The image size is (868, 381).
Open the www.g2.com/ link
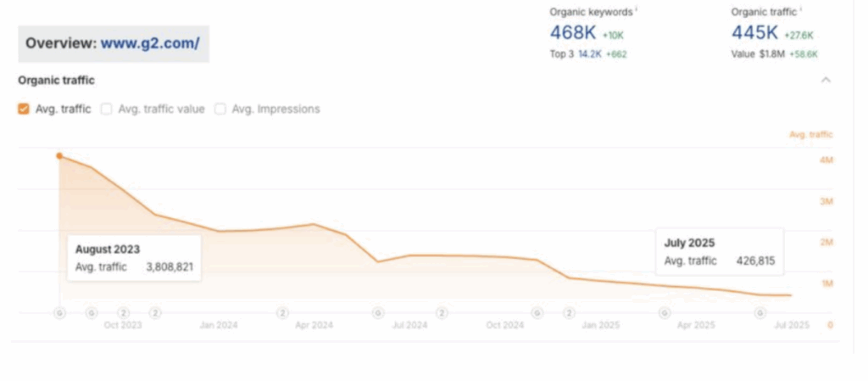point(150,43)
